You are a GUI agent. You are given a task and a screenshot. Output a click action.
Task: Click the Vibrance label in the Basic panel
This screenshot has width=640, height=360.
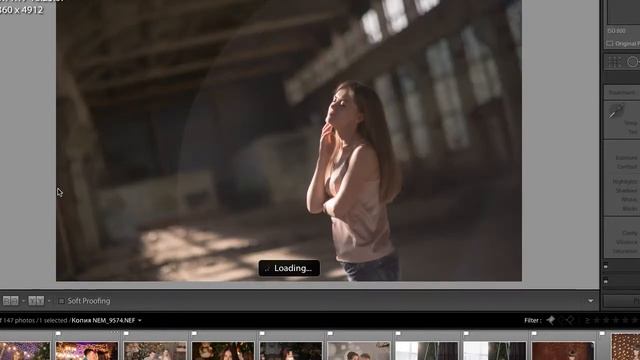tap(627, 242)
